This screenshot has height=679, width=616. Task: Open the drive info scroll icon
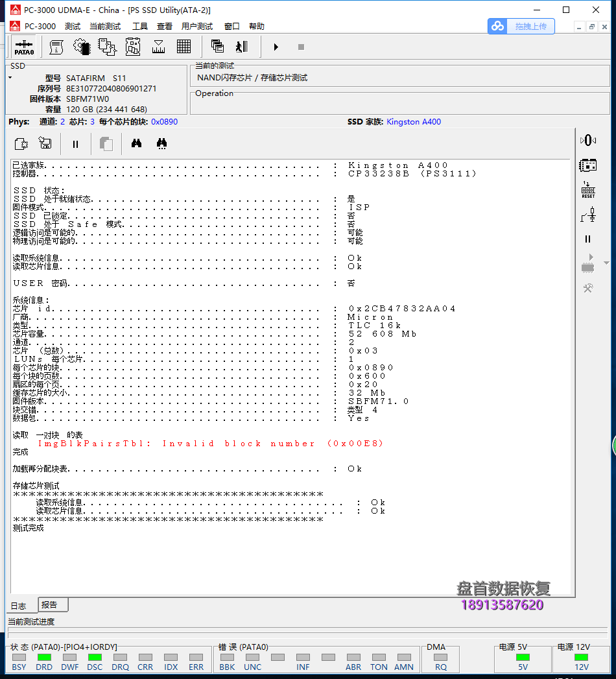click(56, 47)
